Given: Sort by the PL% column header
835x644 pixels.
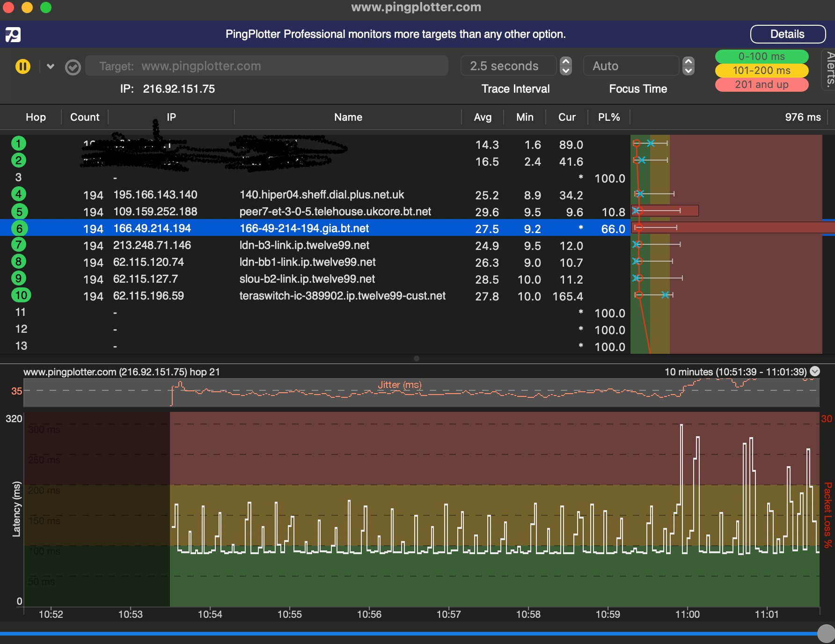Looking at the screenshot, I should (x=608, y=117).
